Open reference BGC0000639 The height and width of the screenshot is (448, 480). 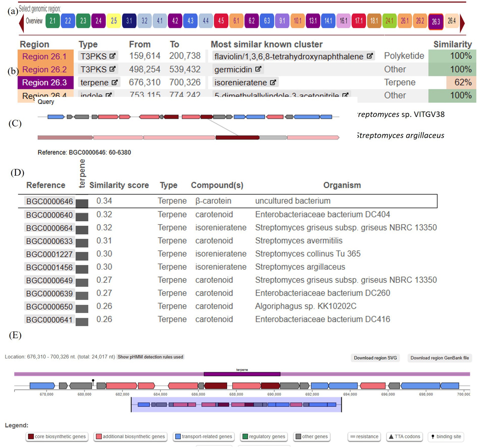(x=50, y=293)
